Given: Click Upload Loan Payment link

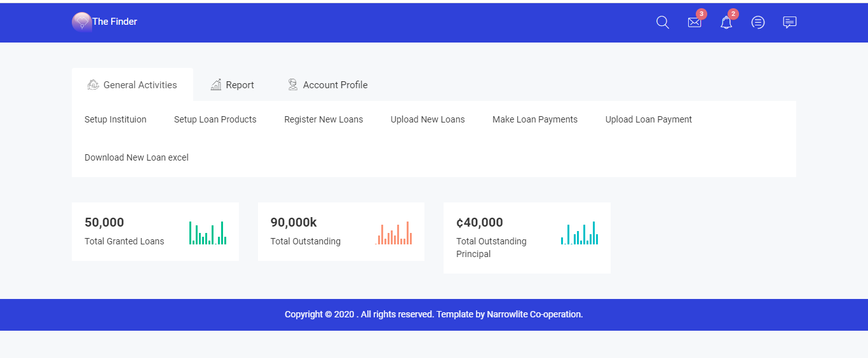Looking at the screenshot, I should (648, 119).
